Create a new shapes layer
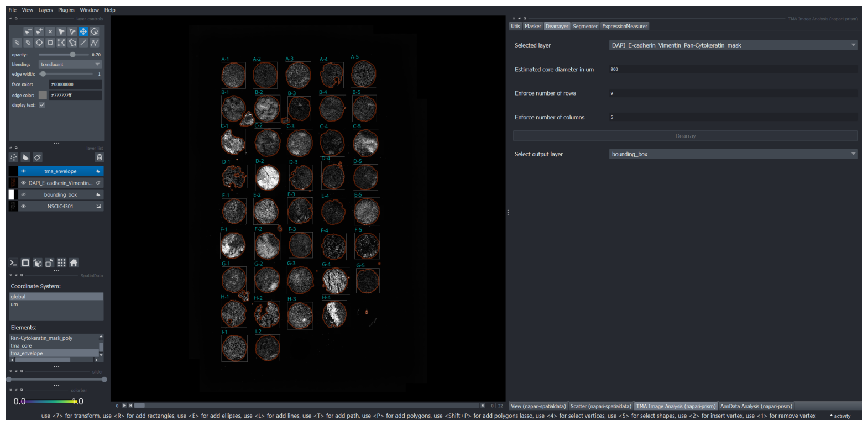 pyautogui.click(x=25, y=157)
